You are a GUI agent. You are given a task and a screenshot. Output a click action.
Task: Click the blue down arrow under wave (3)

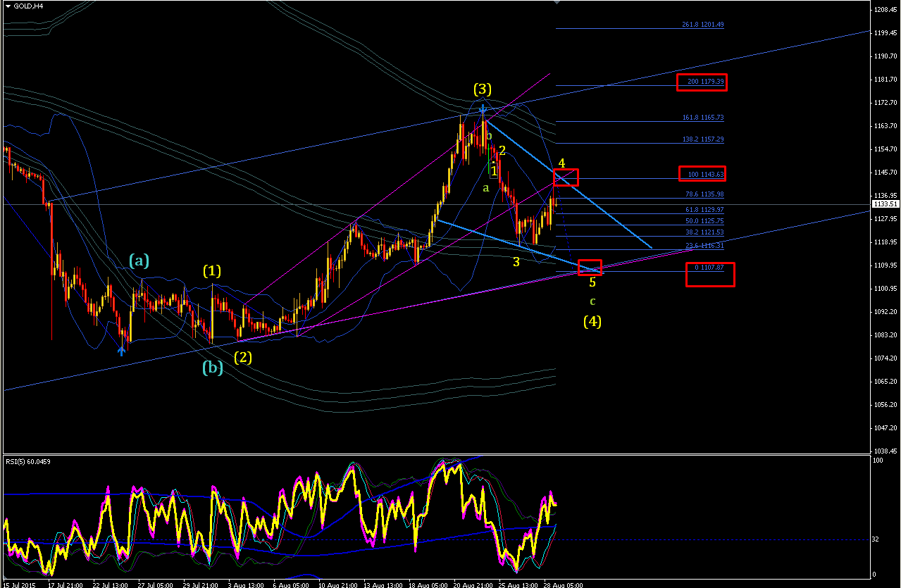pos(483,109)
